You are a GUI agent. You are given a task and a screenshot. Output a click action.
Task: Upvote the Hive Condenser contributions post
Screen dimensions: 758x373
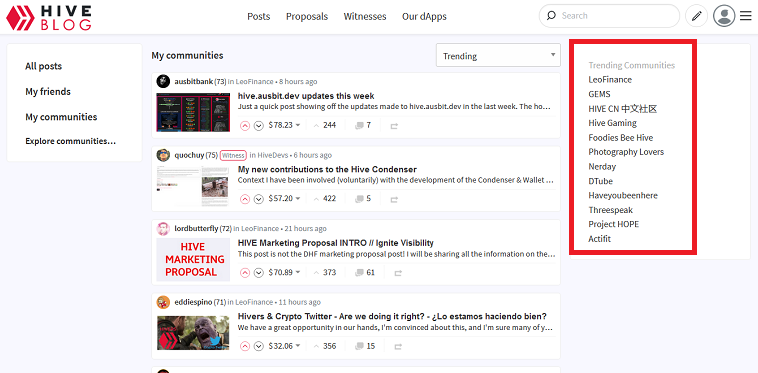[245, 199]
